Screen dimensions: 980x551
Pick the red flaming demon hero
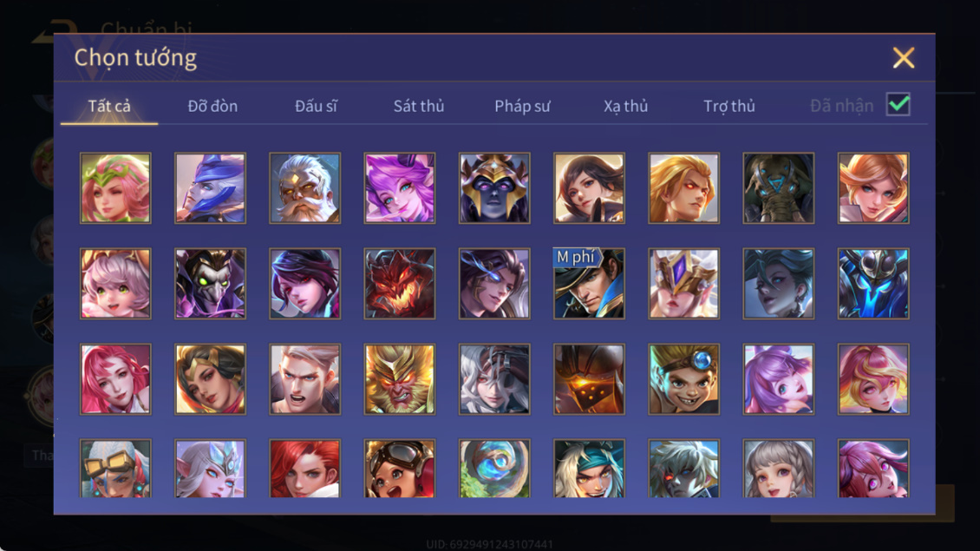400,284
